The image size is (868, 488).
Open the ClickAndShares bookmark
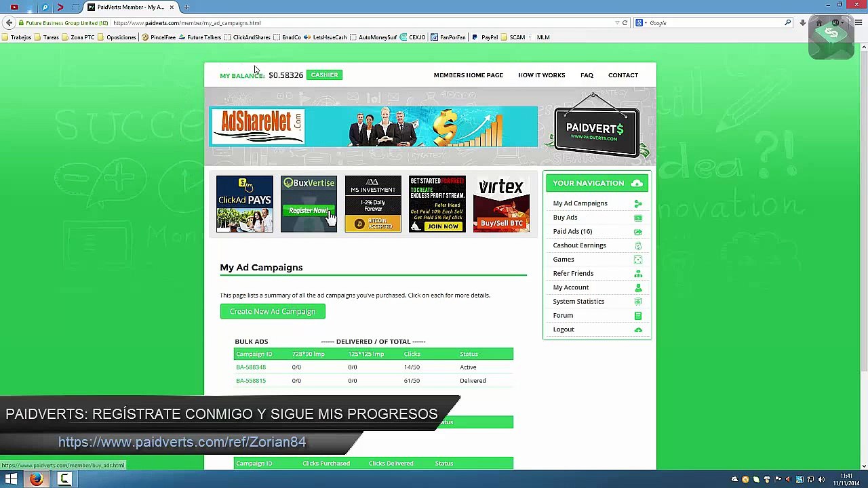248,37
